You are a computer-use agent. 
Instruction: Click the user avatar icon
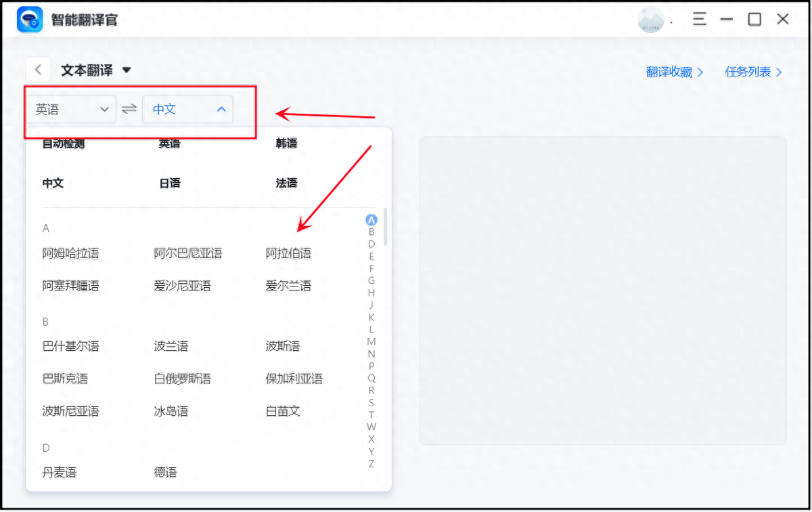pos(650,19)
